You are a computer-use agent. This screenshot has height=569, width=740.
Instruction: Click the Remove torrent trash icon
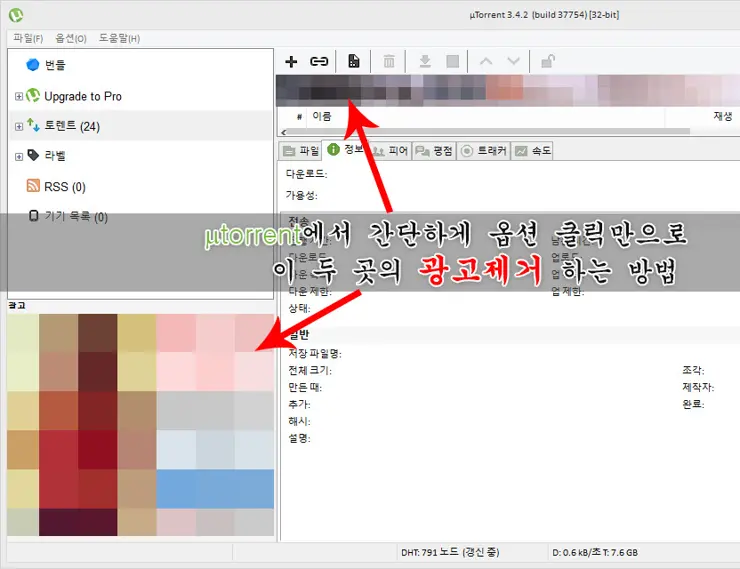389,61
